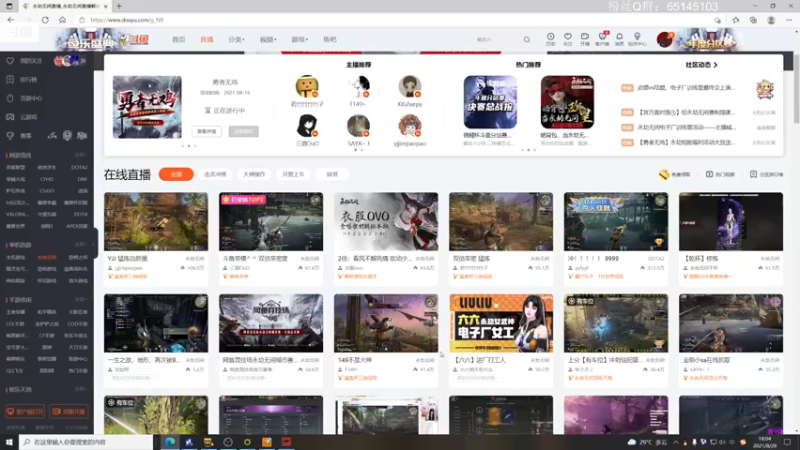
Task: Click the 查看详情 button under 勇者无鸡
Action: point(207,131)
